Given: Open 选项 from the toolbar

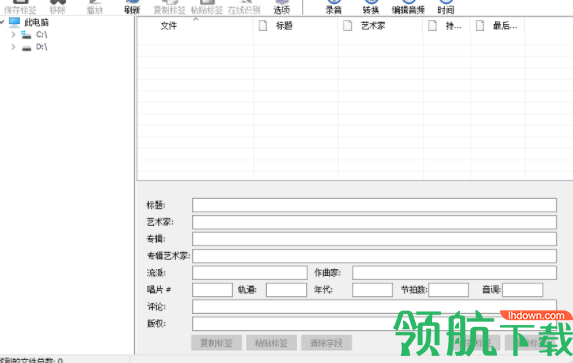Looking at the screenshot, I should (282, 7).
